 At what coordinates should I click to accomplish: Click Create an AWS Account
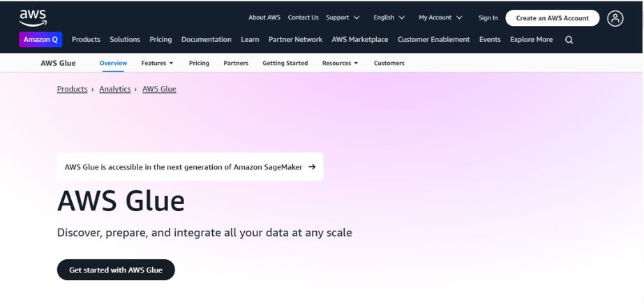click(x=552, y=18)
